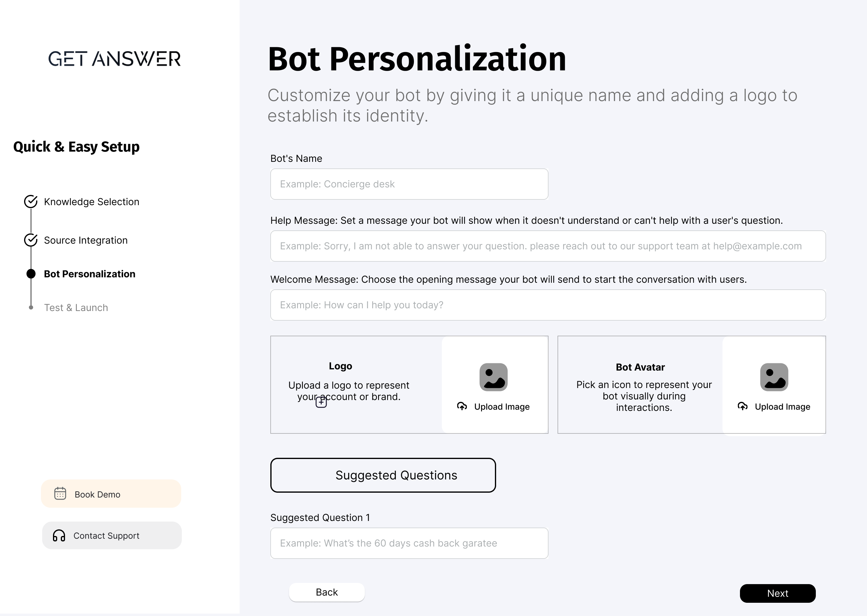
Task: Select the Bot Personalization step
Action: pyautogui.click(x=90, y=274)
